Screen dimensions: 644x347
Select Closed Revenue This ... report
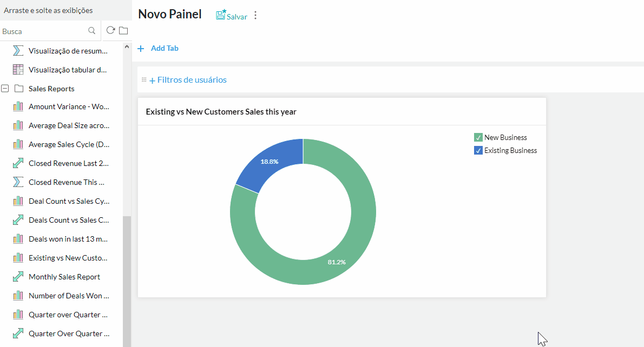point(67,182)
